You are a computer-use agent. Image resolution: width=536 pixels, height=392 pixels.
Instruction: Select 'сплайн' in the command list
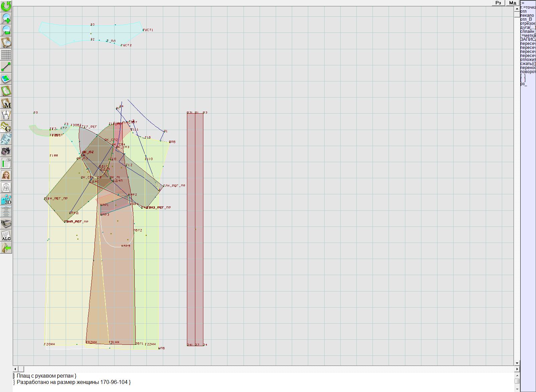pos(528,31)
